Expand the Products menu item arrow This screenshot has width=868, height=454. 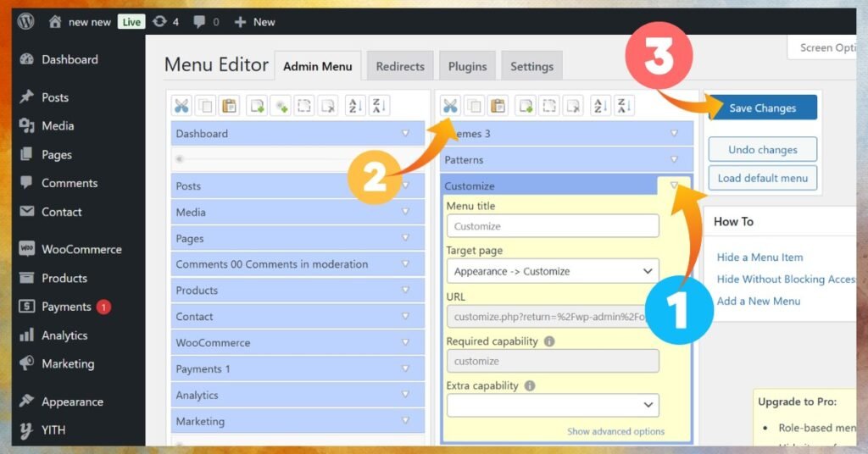(406, 290)
